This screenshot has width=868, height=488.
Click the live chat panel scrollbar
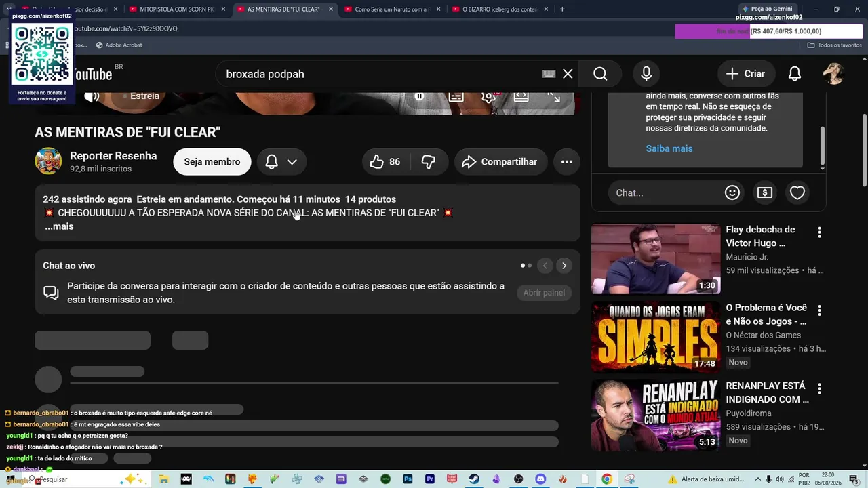click(823, 144)
